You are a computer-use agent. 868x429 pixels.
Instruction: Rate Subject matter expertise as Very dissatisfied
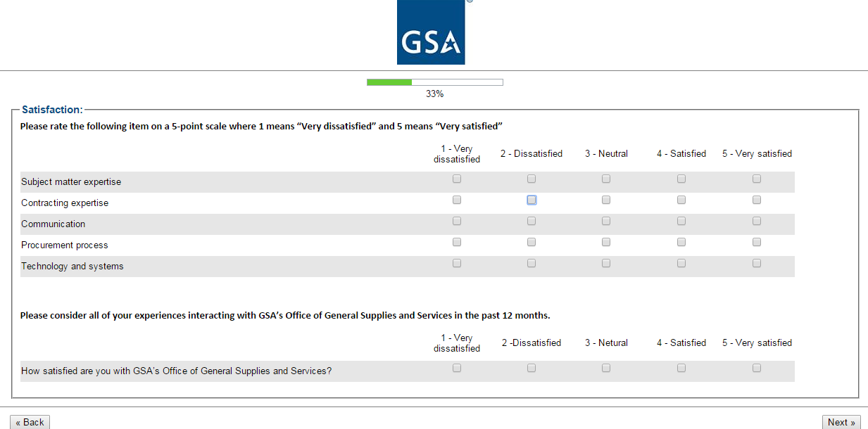(x=457, y=179)
